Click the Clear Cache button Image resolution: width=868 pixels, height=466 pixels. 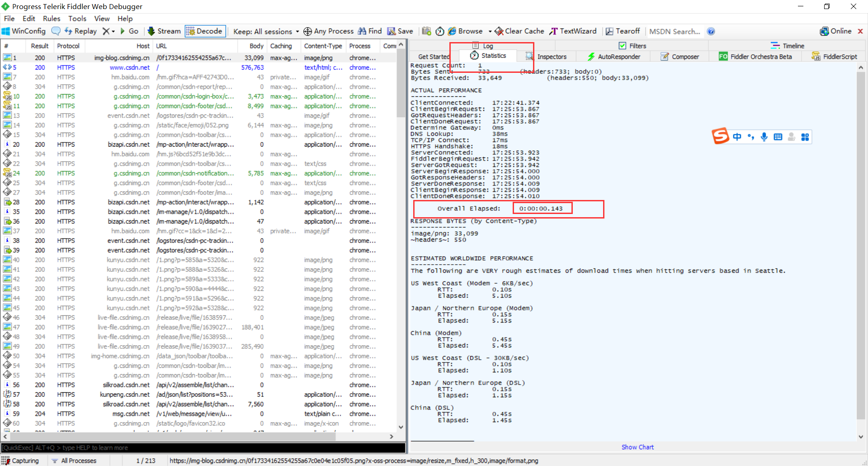[x=519, y=31]
